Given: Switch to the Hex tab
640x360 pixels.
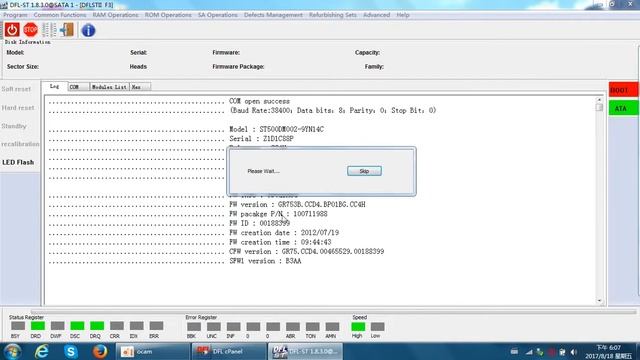Looking at the screenshot, I should coord(140,87).
